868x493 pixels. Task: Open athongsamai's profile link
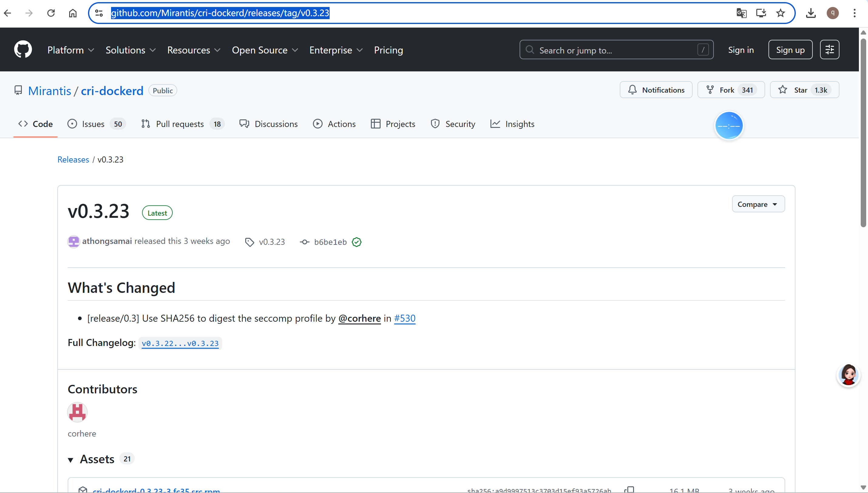pos(107,241)
